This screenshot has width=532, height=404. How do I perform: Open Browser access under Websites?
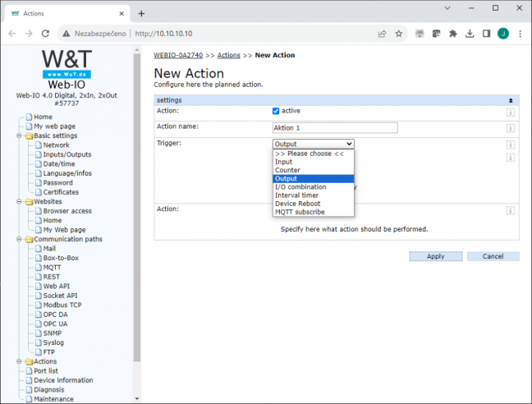click(67, 211)
